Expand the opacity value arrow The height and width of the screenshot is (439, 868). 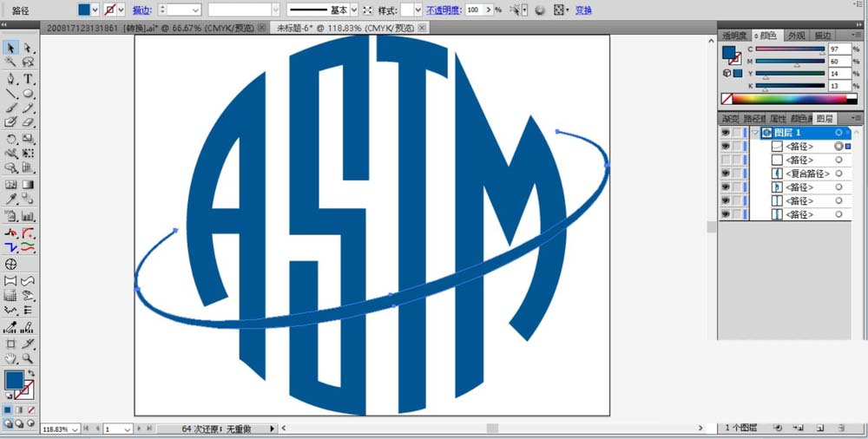click(x=488, y=10)
